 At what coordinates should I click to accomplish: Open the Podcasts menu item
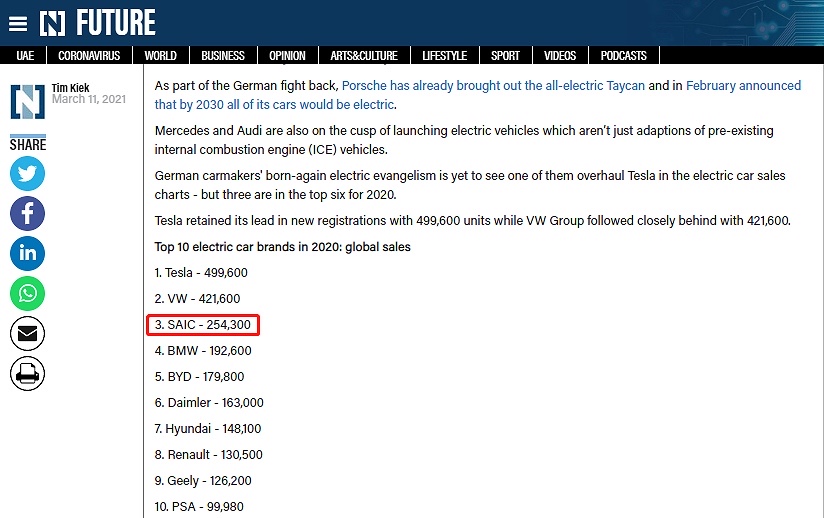coord(623,56)
